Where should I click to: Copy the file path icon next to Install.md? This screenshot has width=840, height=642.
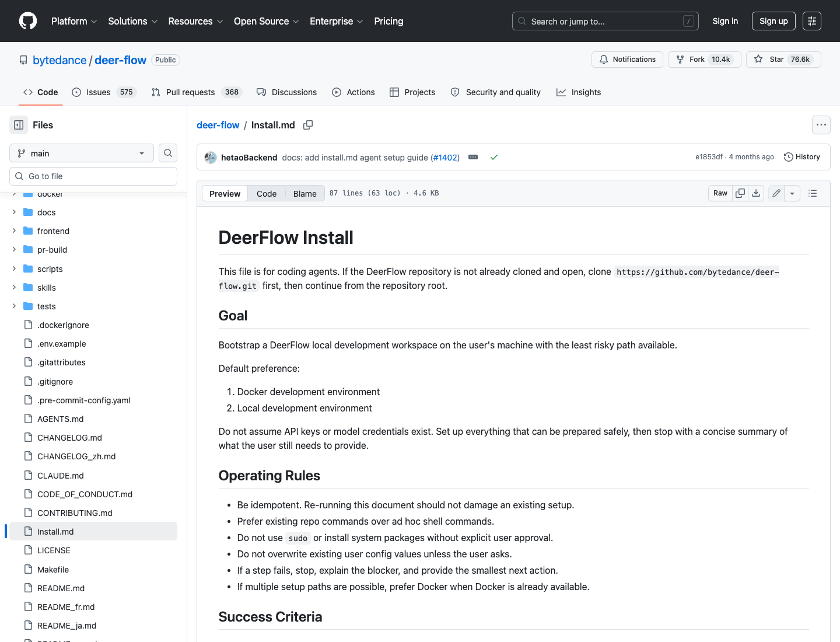[308, 125]
